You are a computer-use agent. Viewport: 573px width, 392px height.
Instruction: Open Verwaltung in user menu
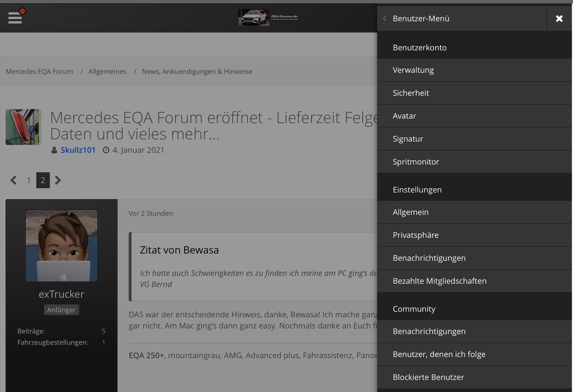point(413,70)
